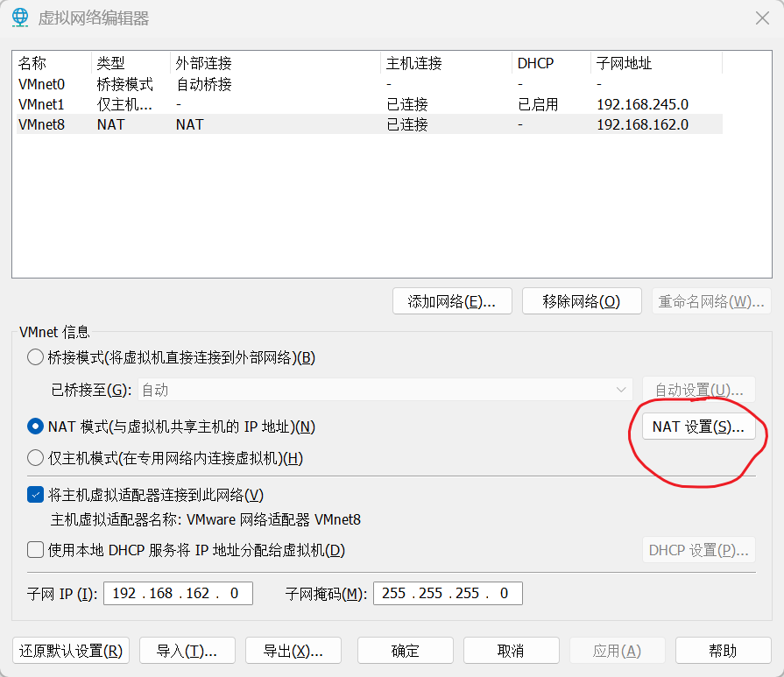Click subnet address 192.168.162.0 cell

pos(642,124)
